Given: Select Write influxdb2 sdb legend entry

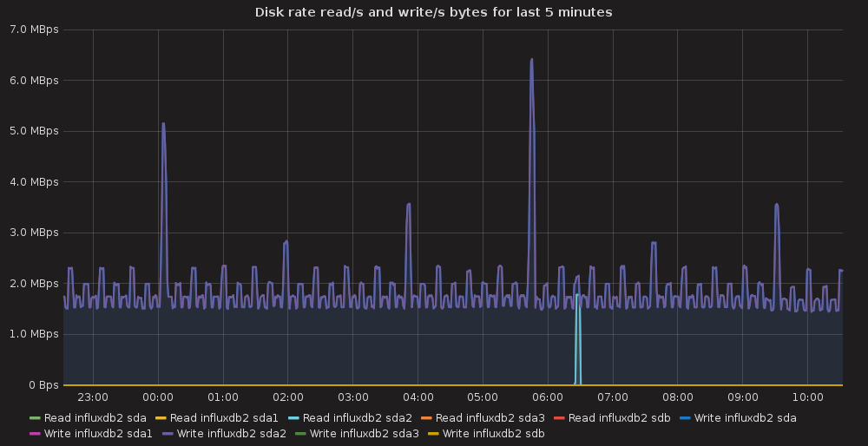Looking at the screenshot, I should pyautogui.click(x=493, y=433).
